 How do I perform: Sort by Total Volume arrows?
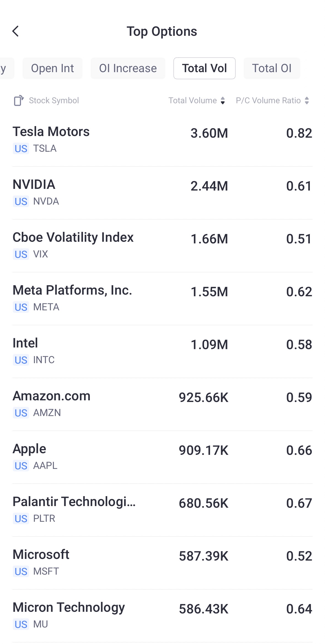223,100
